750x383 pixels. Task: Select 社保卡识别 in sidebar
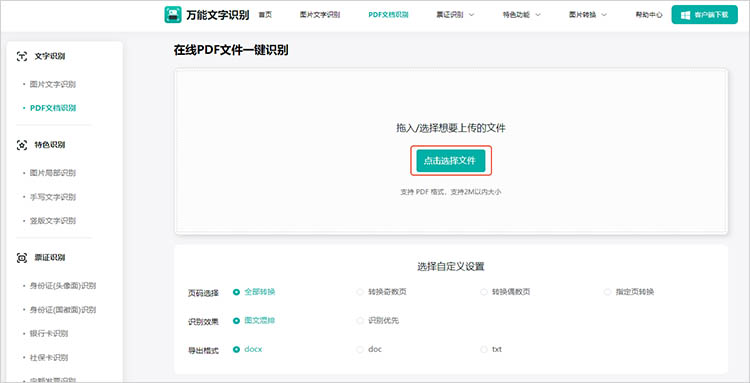pyautogui.click(x=49, y=357)
